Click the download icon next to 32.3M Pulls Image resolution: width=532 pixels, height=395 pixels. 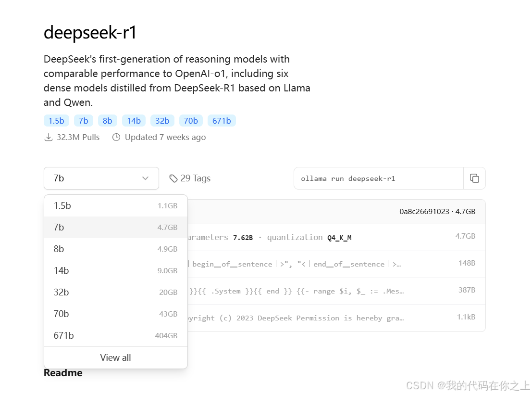(49, 137)
